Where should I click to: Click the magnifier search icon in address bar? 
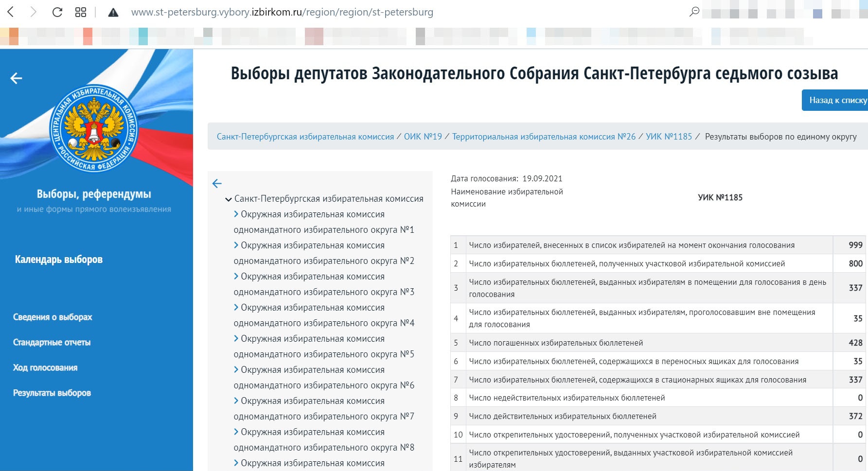[694, 12]
